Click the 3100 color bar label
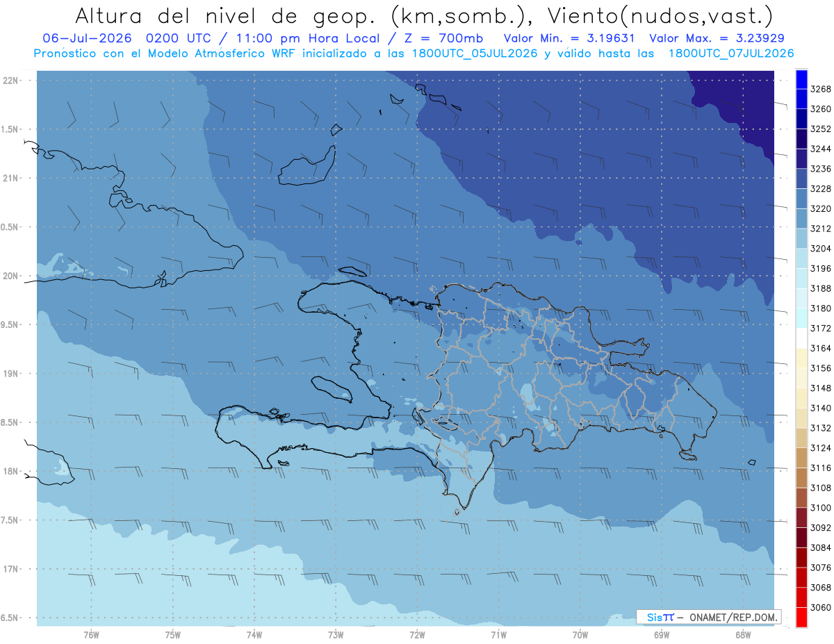Image resolution: width=834 pixels, height=644 pixels. tap(821, 508)
